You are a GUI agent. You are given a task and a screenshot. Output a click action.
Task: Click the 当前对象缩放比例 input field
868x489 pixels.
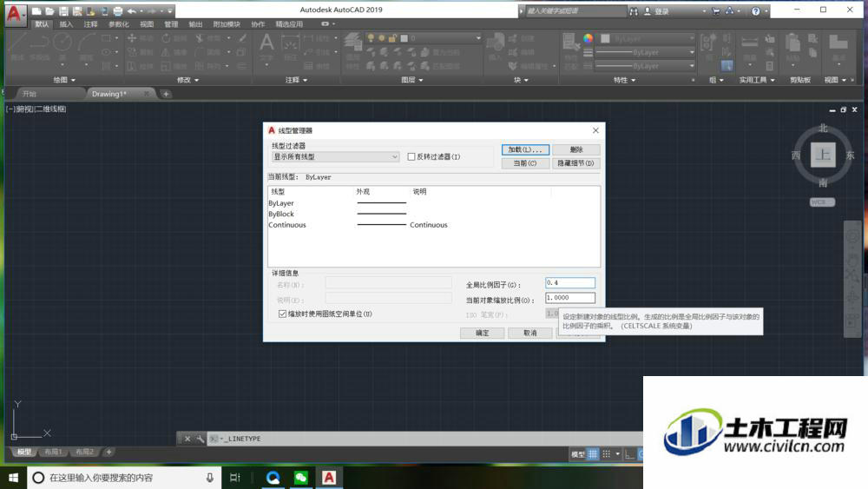point(570,298)
